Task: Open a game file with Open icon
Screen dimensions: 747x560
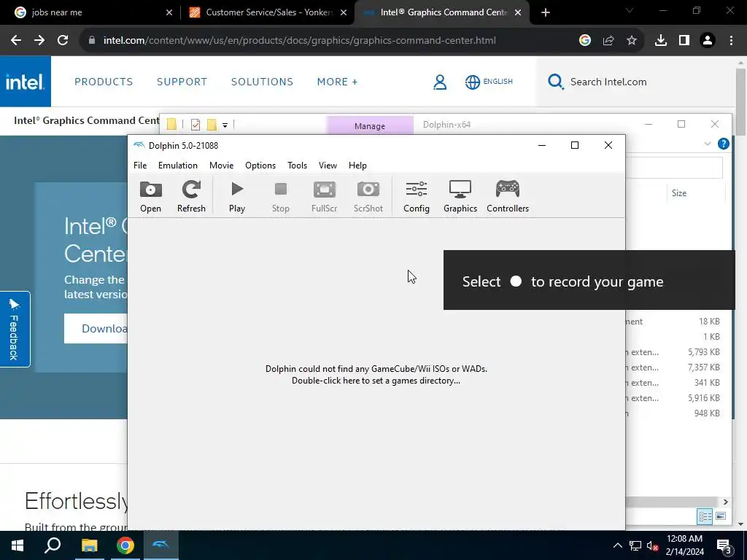Action: pyautogui.click(x=150, y=197)
